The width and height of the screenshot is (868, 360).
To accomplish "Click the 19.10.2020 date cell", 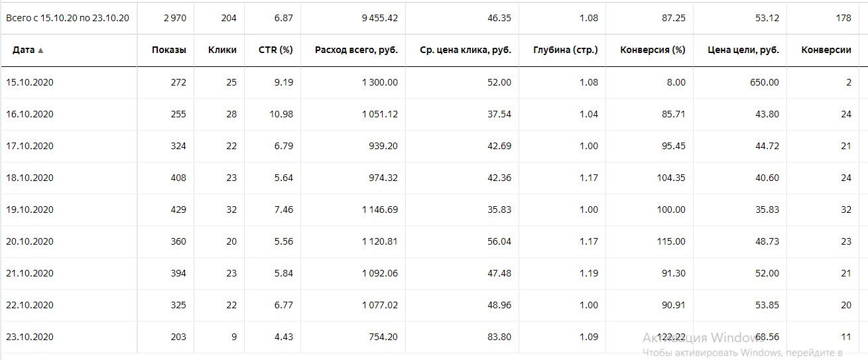I will (x=30, y=210).
